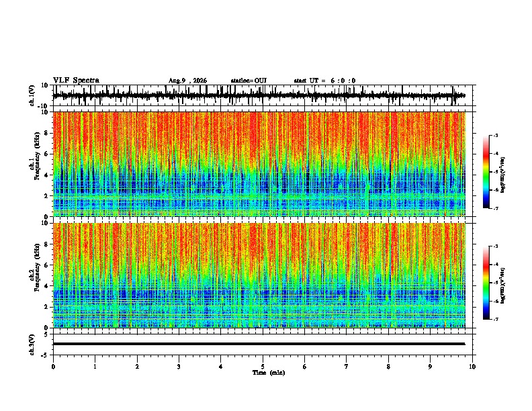Screen dimensions: 532x411
Task: Click the "6" kHz tick on ch.2 frequency axis
Action: (47, 265)
